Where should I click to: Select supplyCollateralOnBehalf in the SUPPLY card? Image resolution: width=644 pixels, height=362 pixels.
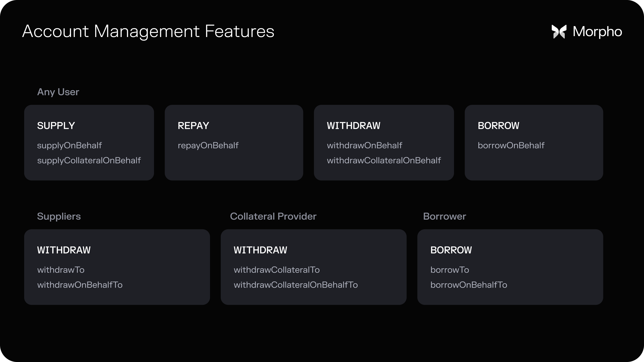click(89, 160)
